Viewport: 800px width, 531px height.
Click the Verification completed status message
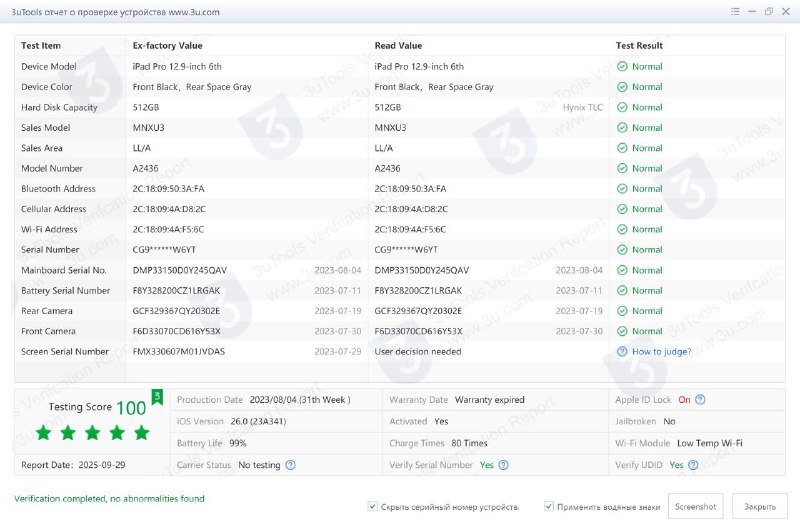109,499
